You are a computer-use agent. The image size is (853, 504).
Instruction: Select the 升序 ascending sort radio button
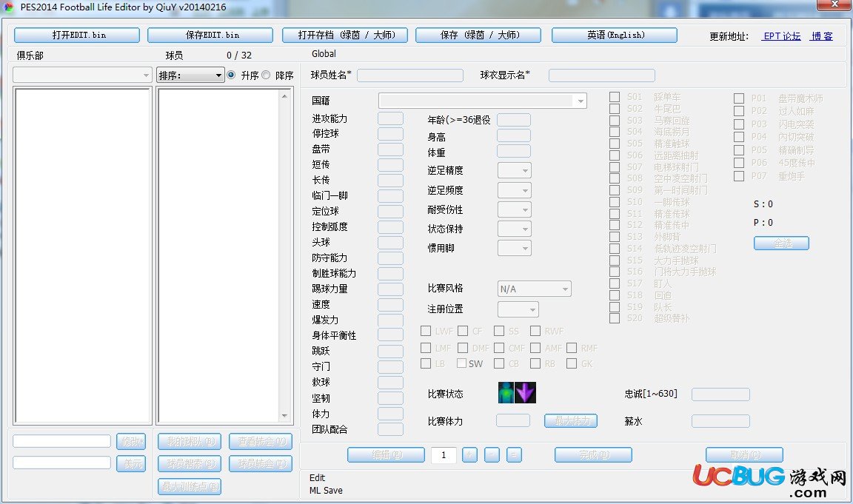tap(232, 75)
